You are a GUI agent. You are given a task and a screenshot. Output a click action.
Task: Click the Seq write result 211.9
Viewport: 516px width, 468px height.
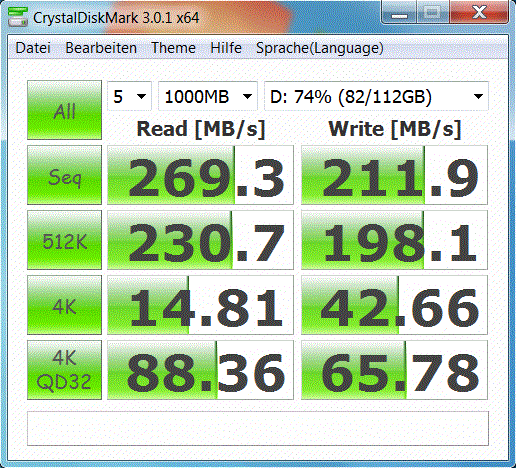(394, 175)
